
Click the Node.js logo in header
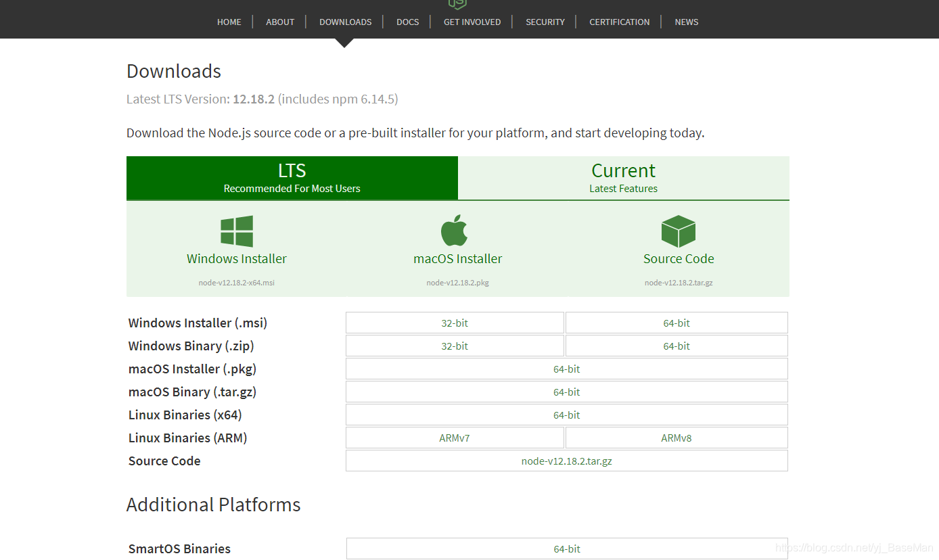coord(457,4)
